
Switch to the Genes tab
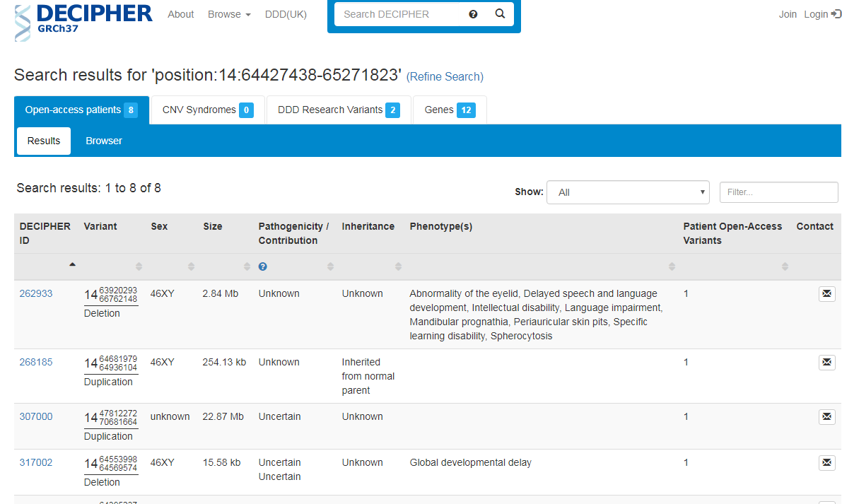tap(450, 110)
